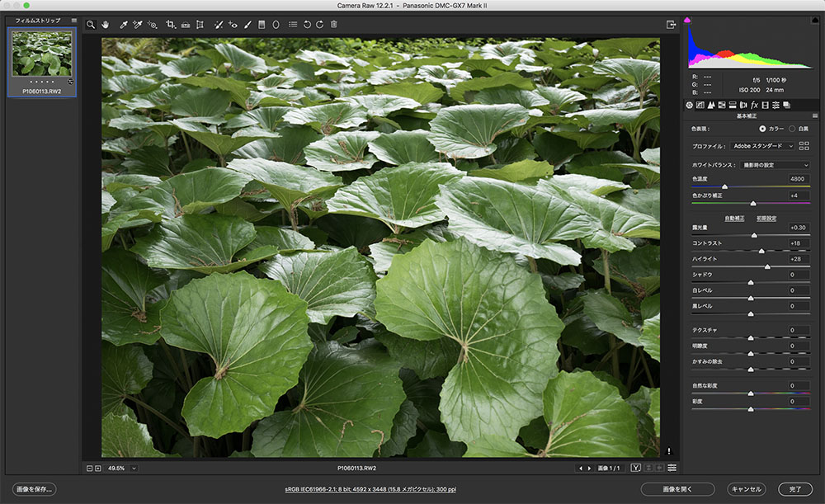This screenshot has height=504, width=825.
Task: Rotate image 90 degrees clockwise
Action: (x=320, y=25)
